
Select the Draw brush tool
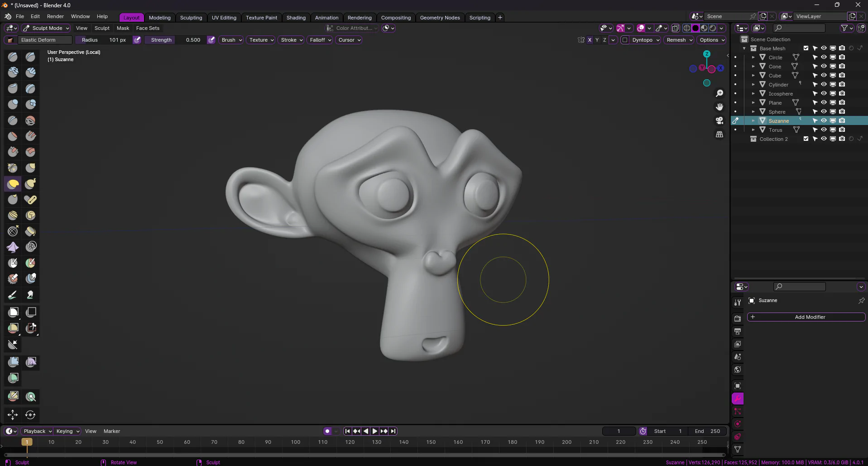click(x=13, y=57)
